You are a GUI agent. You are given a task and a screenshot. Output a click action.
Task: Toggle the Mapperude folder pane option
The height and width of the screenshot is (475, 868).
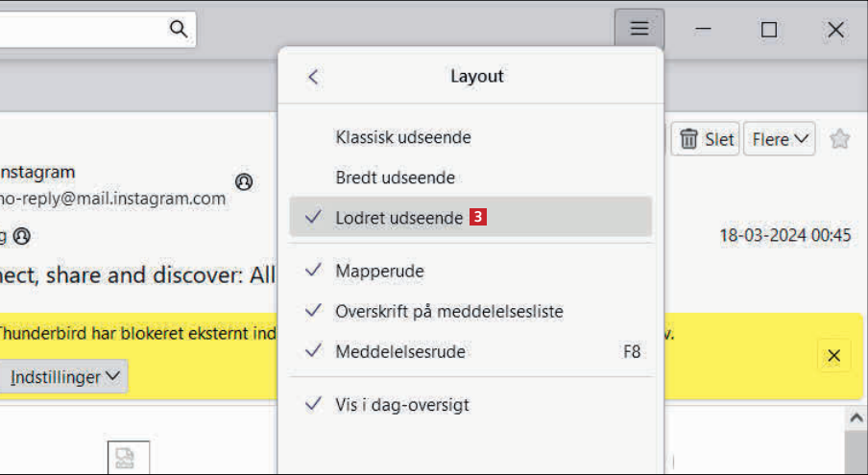[x=379, y=272]
